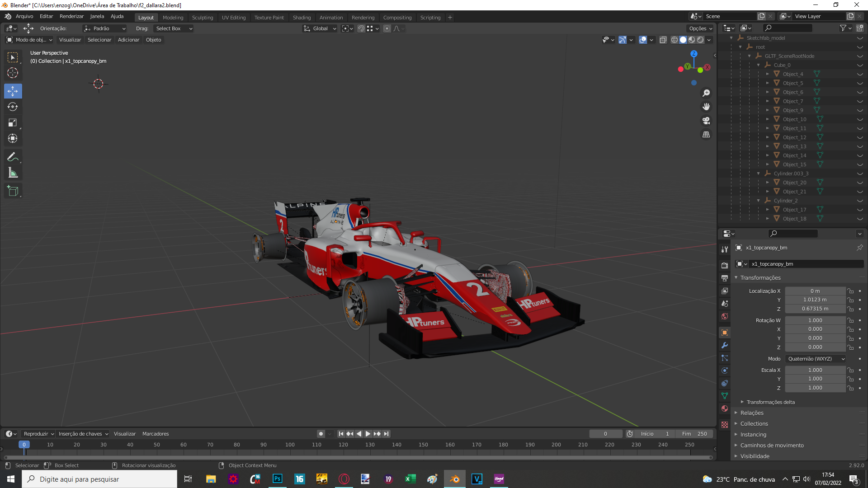This screenshot has height=488, width=868.
Task: Select the Select Box tool
Action: pos(13,57)
